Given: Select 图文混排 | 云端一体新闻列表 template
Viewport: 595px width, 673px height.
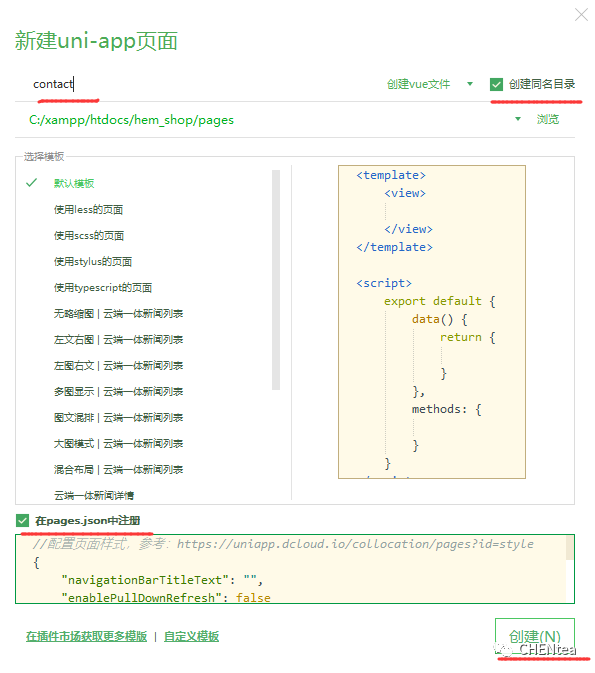Looking at the screenshot, I should click(x=118, y=418).
